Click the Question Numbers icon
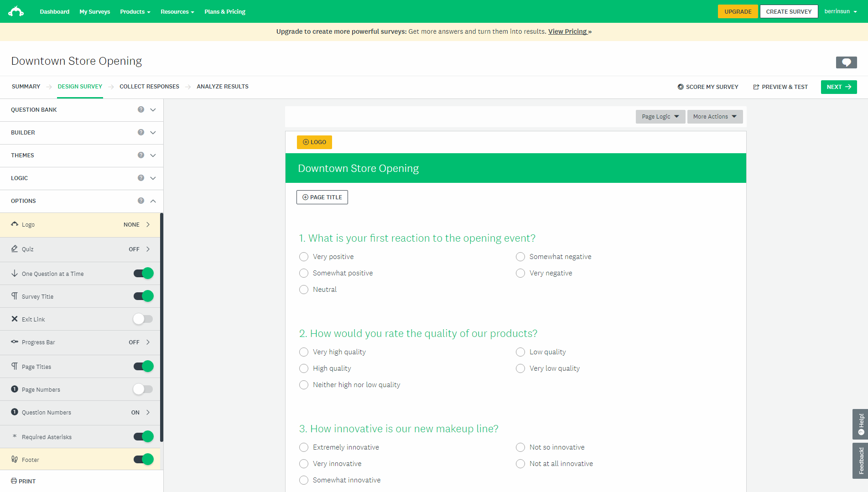 click(x=15, y=412)
